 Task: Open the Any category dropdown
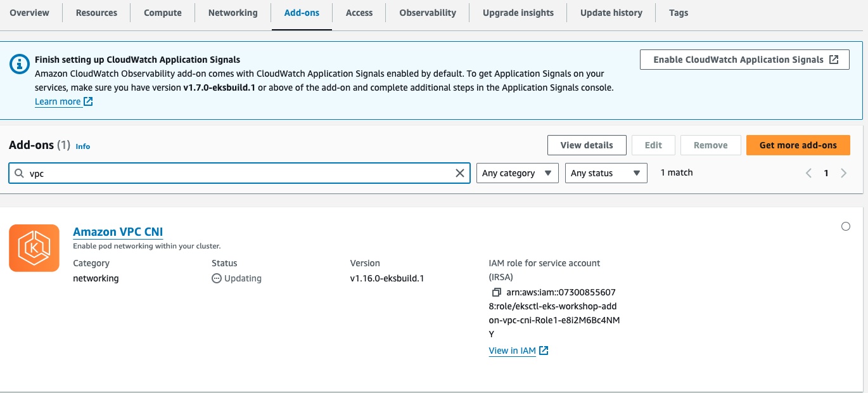517,173
